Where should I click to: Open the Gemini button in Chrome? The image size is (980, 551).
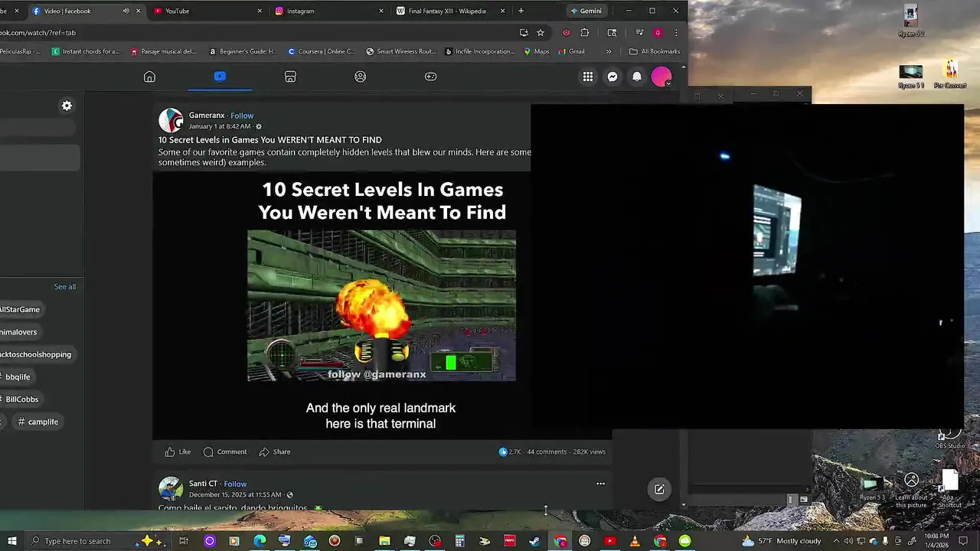pos(586,11)
